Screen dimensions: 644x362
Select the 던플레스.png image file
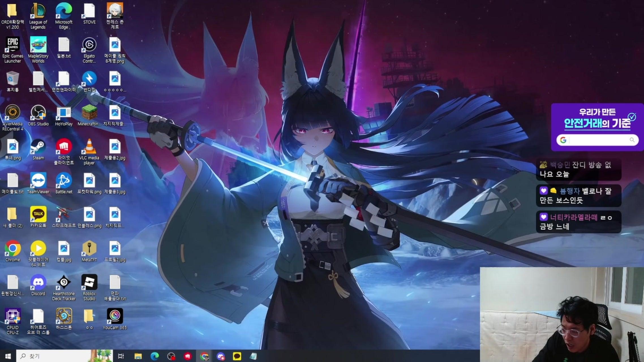click(x=89, y=217)
